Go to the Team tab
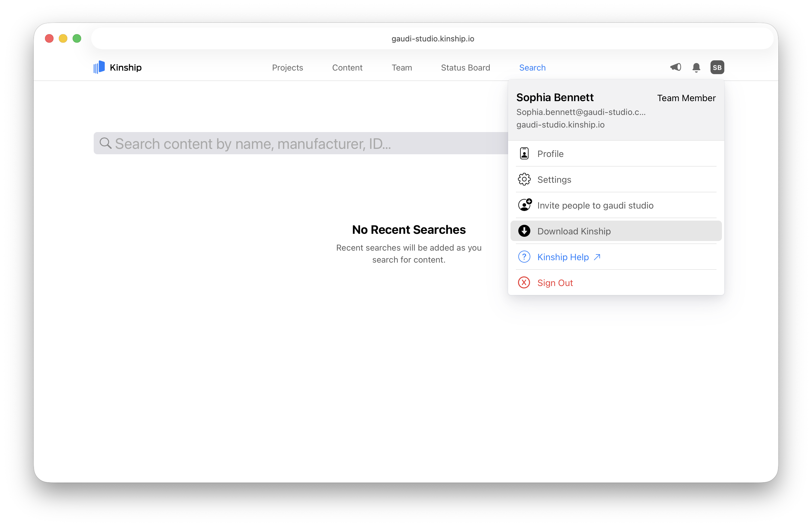This screenshot has width=812, height=527. tap(401, 68)
